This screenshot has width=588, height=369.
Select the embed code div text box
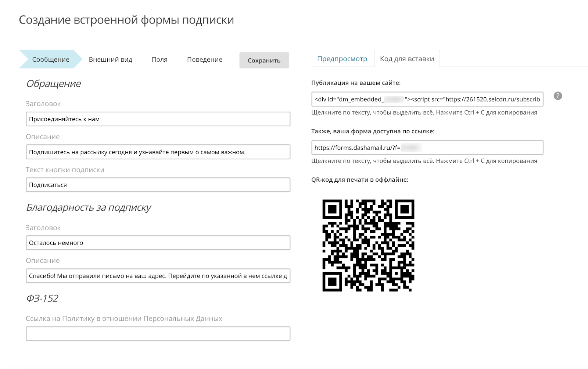(x=427, y=99)
